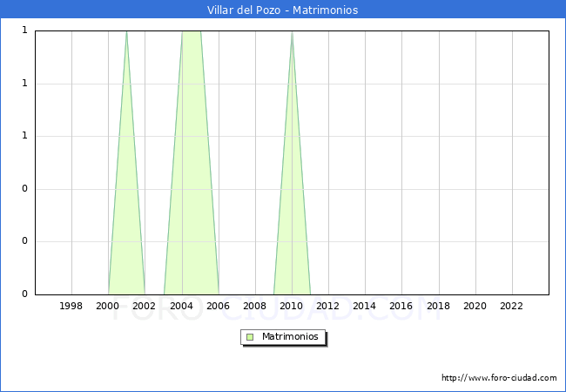Click the 2014 x-axis label

[x=365, y=306]
